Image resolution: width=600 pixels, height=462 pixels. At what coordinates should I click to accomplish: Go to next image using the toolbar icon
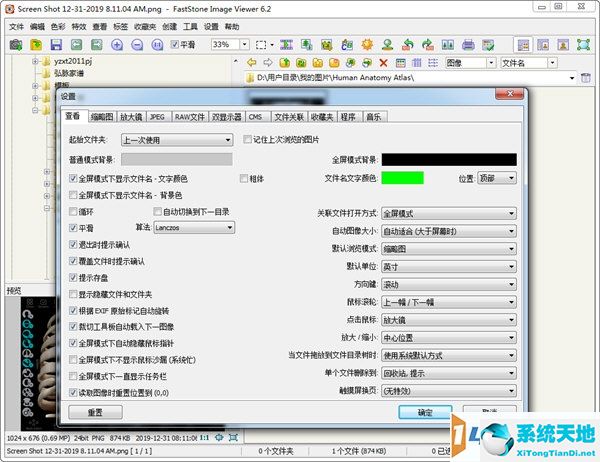[96, 45]
